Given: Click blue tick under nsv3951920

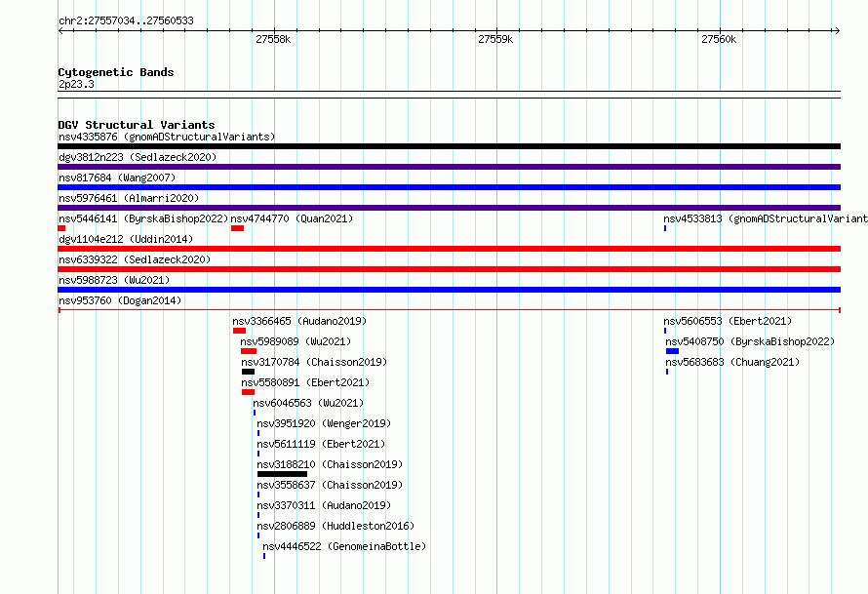Looking at the screenshot, I should [x=258, y=433].
